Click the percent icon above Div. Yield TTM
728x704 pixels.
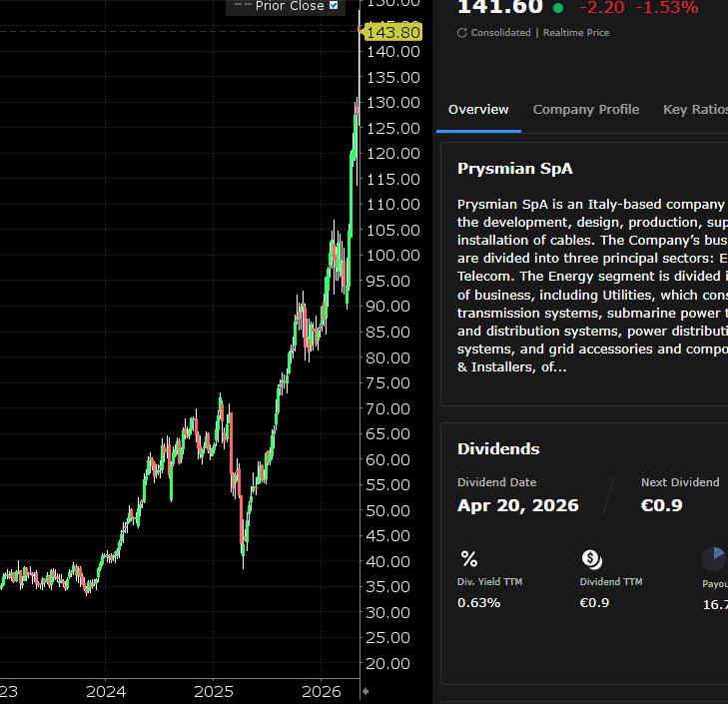coord(469,559)
